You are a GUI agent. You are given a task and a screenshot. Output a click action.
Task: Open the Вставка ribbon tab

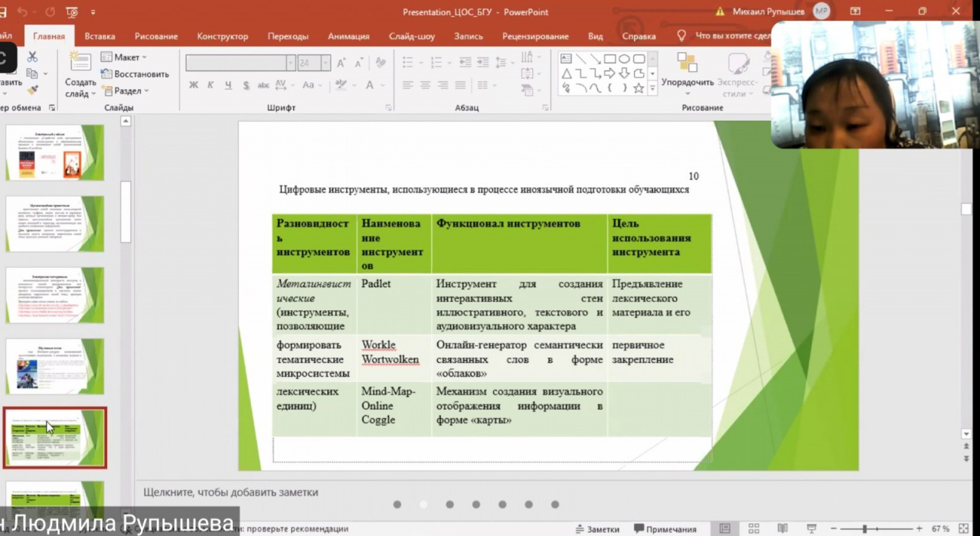click(100, 36)
